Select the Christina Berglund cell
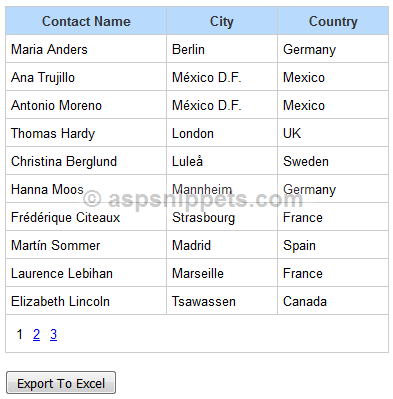The height and width of the screenshot is (399, 393). coord(86,161)
